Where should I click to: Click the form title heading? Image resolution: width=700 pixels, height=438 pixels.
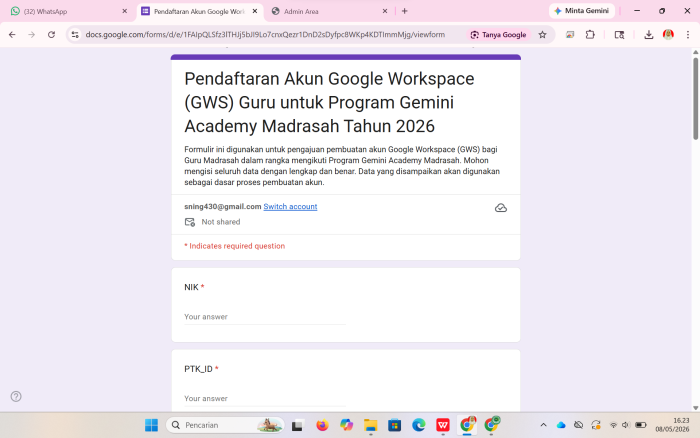point(329,102)
